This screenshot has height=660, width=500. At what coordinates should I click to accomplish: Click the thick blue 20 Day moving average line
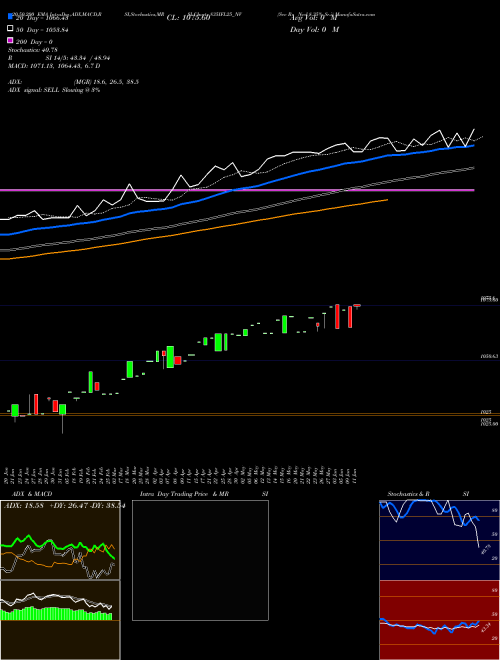(237, 189)
